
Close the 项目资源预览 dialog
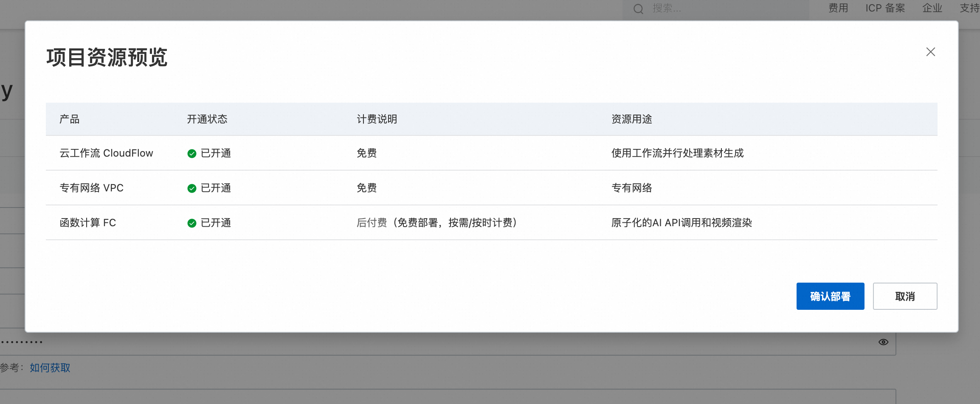click(x=931, y=52)
